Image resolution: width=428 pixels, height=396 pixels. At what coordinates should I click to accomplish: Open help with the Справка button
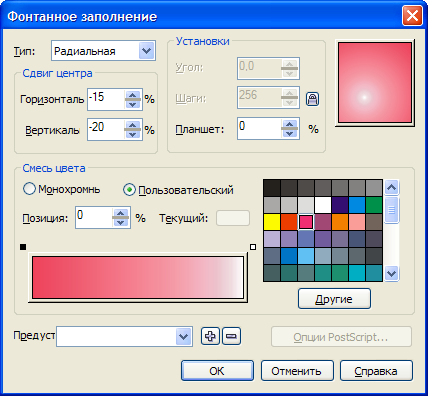(x=376, y=371)
